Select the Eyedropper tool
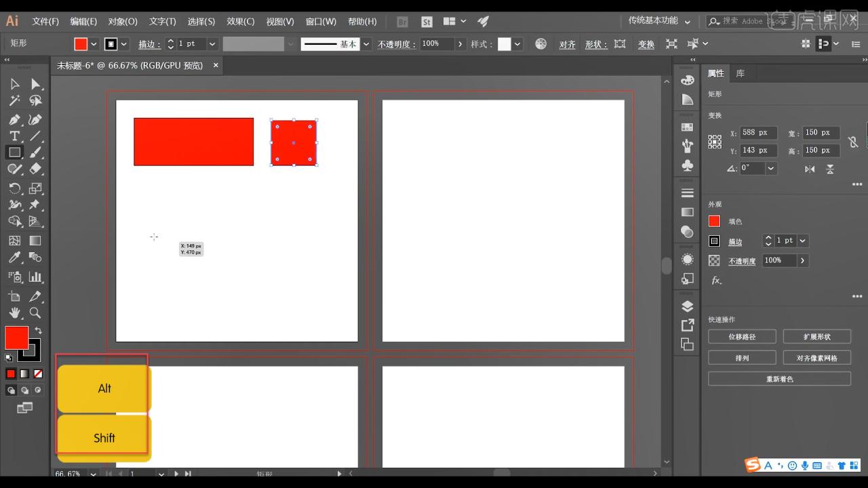The width and height of the screenshot is (868, 488). [14, 258]
